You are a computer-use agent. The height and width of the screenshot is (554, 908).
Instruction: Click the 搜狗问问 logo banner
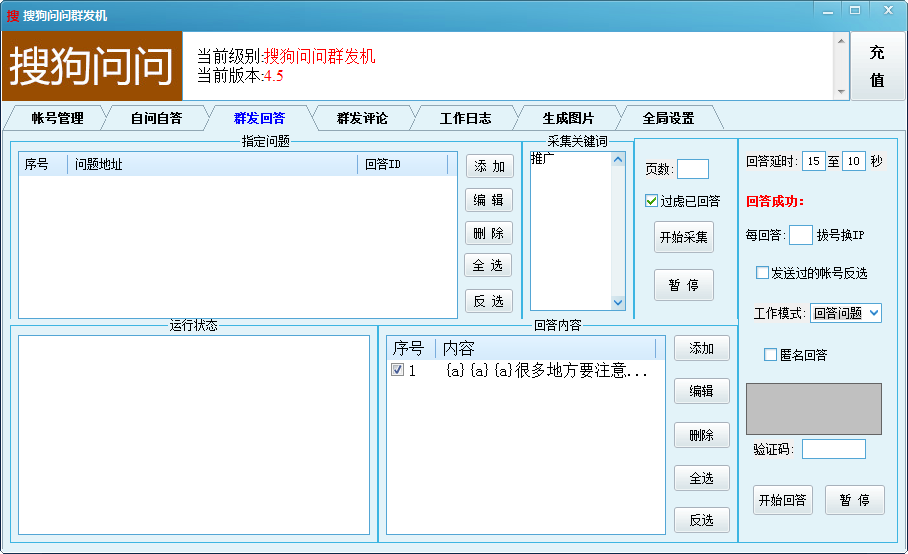pyautogui.click(x=92, y=66)
